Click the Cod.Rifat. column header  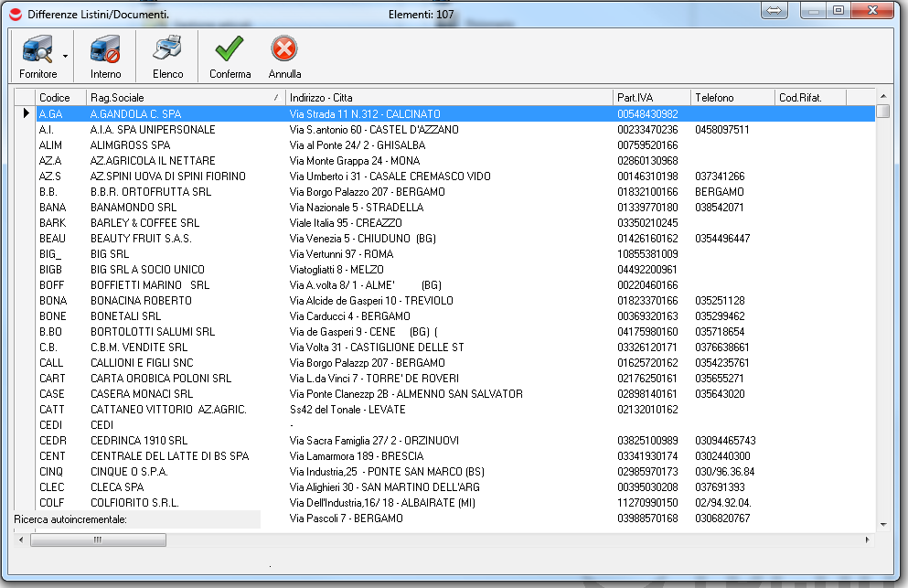click(x=809, y=97)
